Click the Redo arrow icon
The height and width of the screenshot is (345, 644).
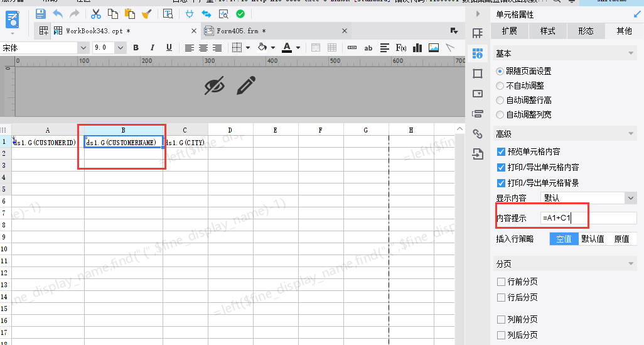74,14
